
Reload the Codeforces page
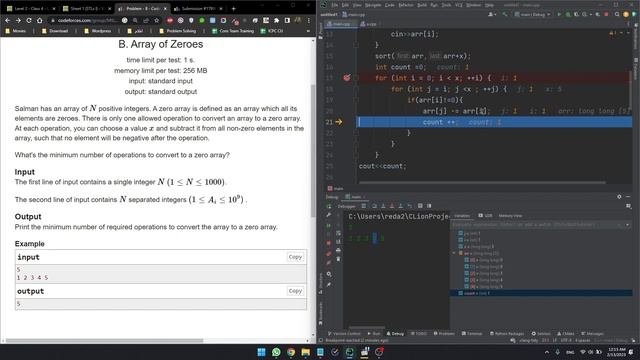click(x=29, y=20)
